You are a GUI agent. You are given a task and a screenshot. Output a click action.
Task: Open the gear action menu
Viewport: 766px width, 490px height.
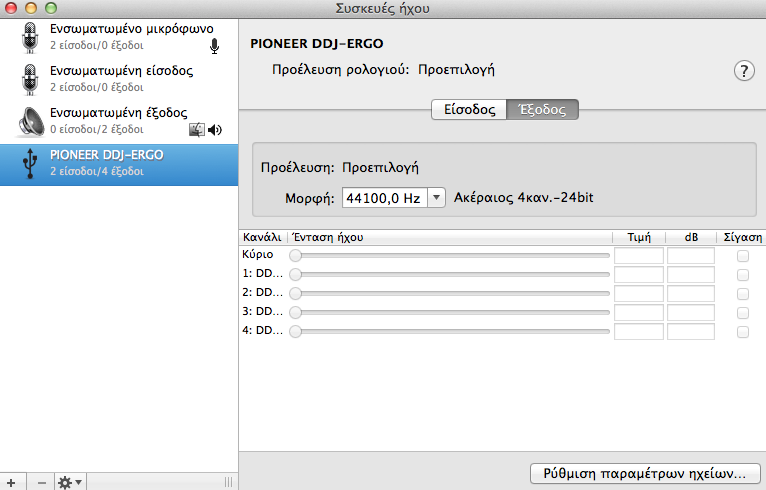[70, 483]
